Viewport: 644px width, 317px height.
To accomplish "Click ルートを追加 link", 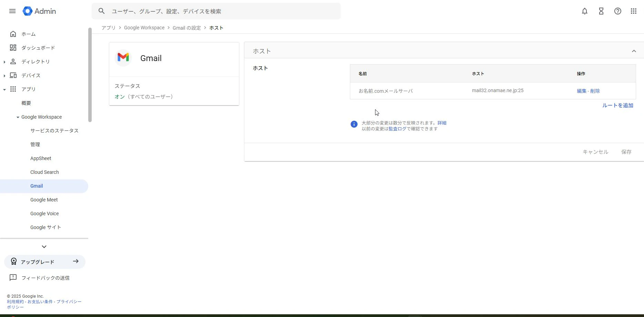I will point(618,106).
